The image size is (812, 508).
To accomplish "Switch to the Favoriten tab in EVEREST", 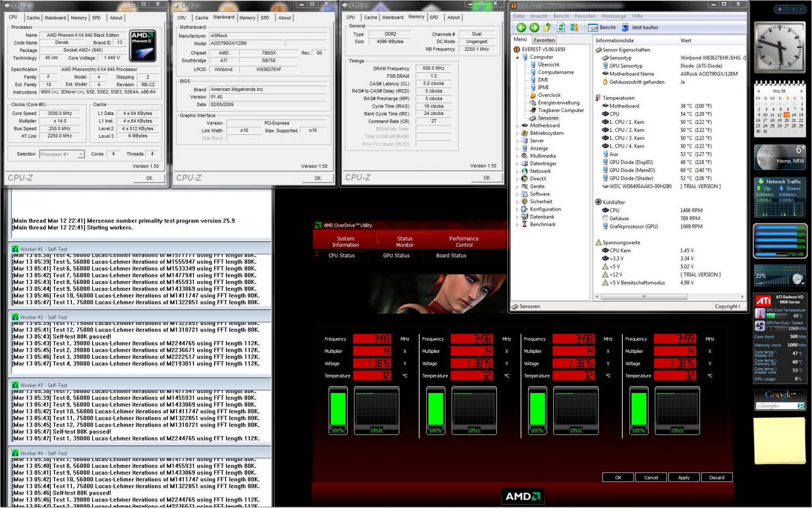I will [544, 40].
